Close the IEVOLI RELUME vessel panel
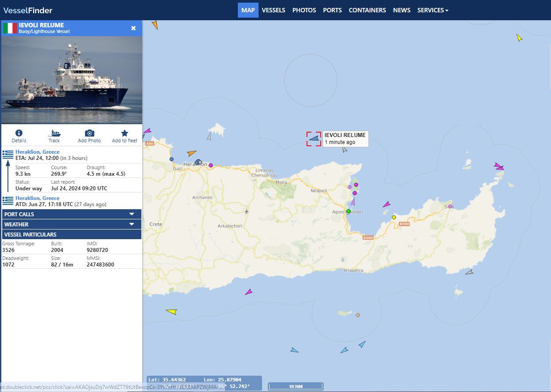The image size is (551, 392). pos(133,28)
